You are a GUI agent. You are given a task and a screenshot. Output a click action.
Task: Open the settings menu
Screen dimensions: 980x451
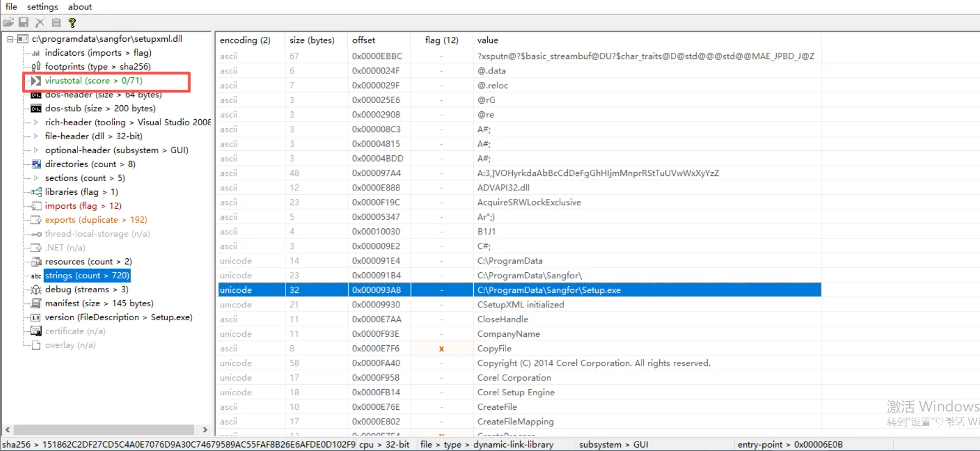42,7
